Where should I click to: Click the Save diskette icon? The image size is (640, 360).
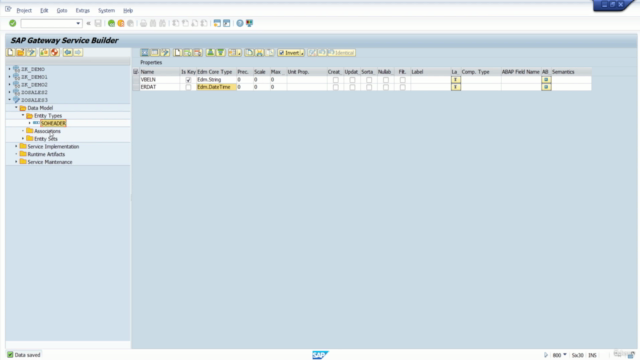[x=98, y=23]
